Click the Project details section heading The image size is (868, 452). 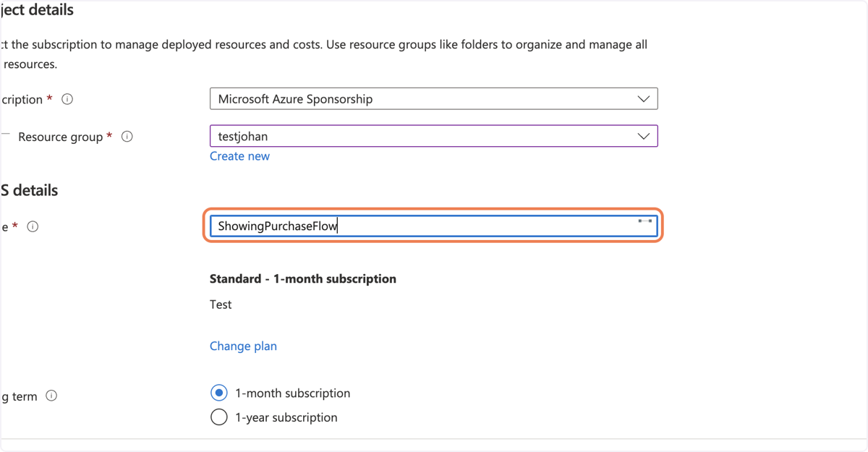[37, 11]
